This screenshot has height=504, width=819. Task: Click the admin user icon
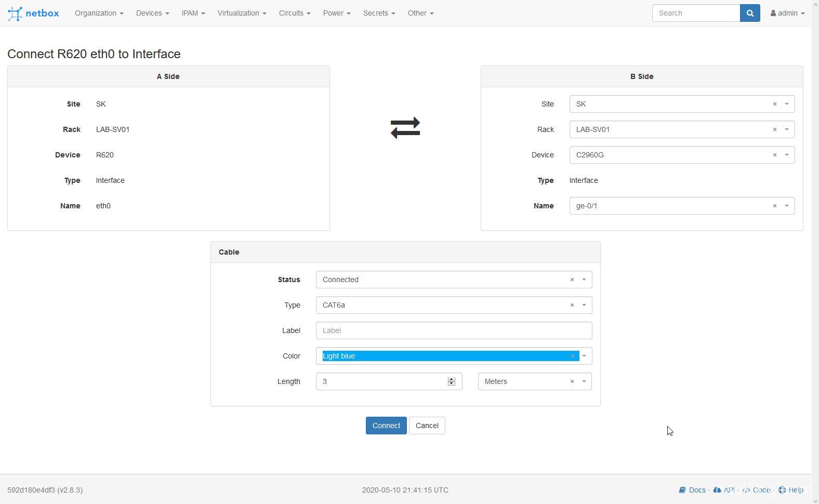point(773,13)
